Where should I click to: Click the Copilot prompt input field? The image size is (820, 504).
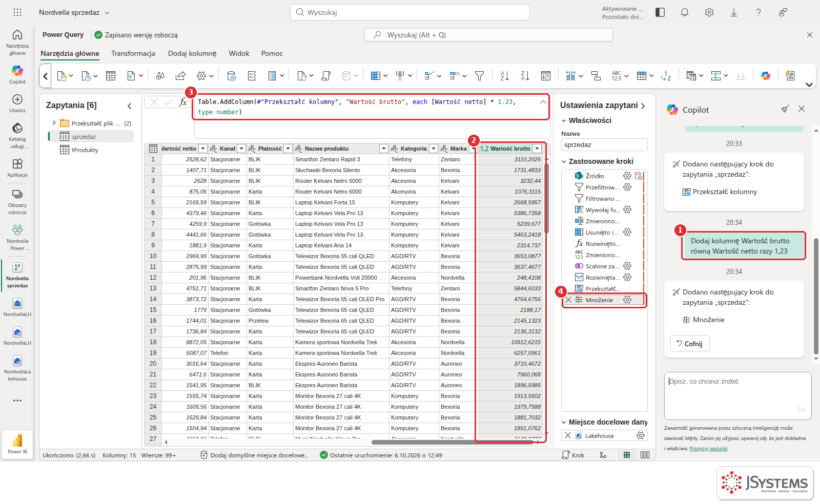[x=737, y=396]
